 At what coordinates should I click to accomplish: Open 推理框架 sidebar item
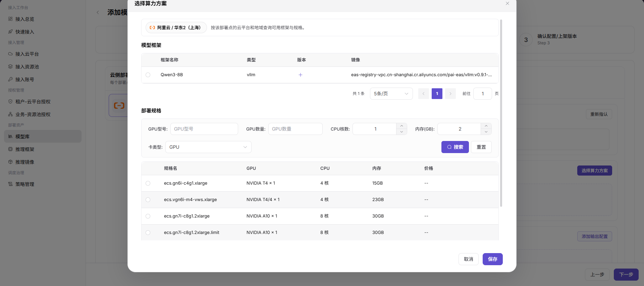(x=43, y=149)
